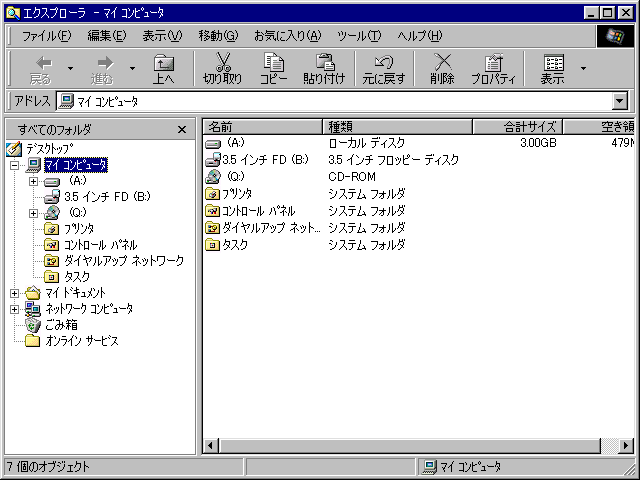This screenshot has width=640, height=480.
Task: Click the 切り取り (Cut) scissors icon
Action: tap(223, 62)
